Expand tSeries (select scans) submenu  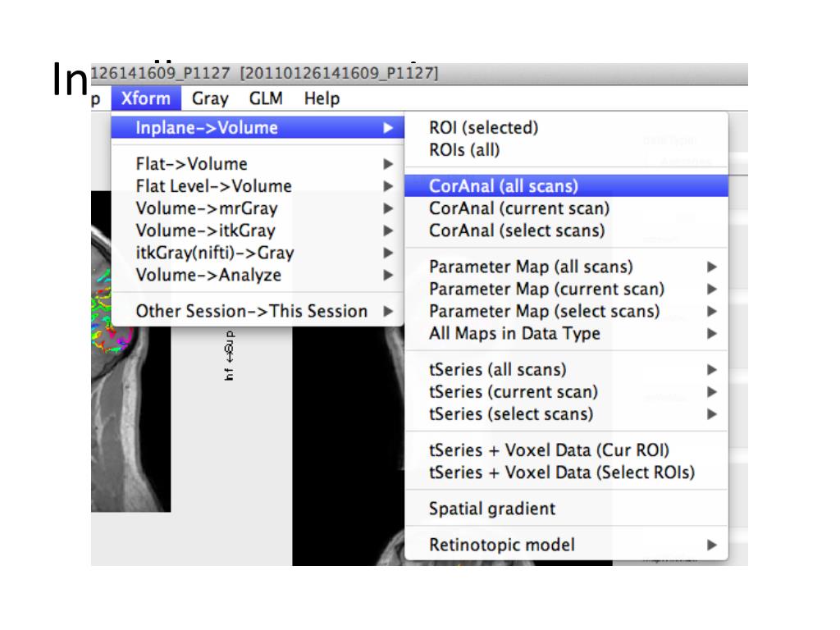tap(566, 414)
